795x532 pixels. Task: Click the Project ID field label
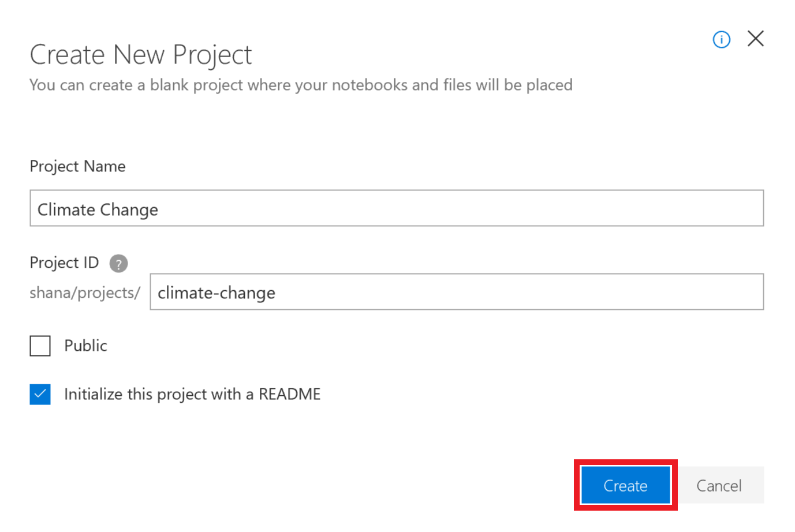click(x=64, y=263)
